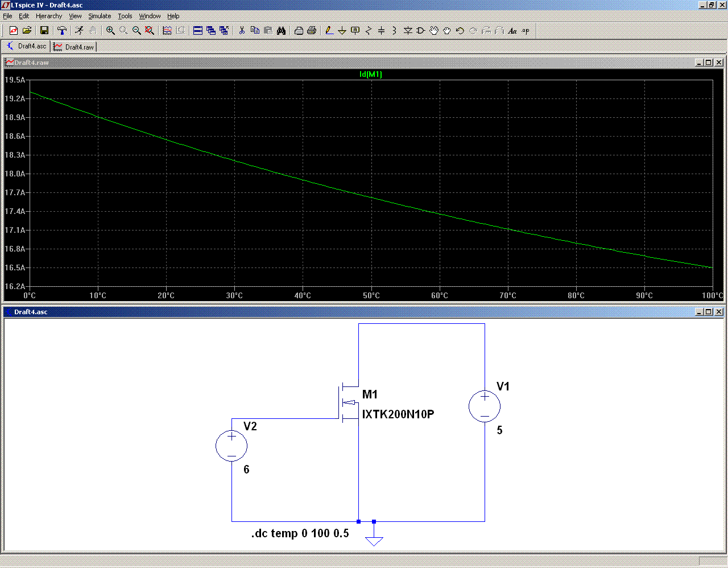728x568 pixels.
Task: Pick the Capacitor component tool
Action: (381, 31)
